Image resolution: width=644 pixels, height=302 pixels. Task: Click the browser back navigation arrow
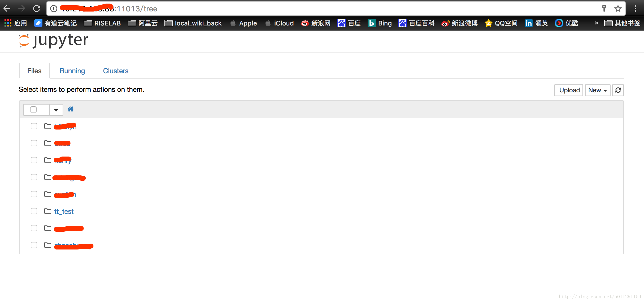(x=8, y=8)
